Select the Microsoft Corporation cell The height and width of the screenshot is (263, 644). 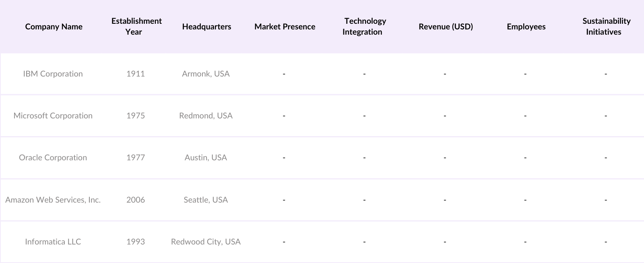tap(53, 116)
